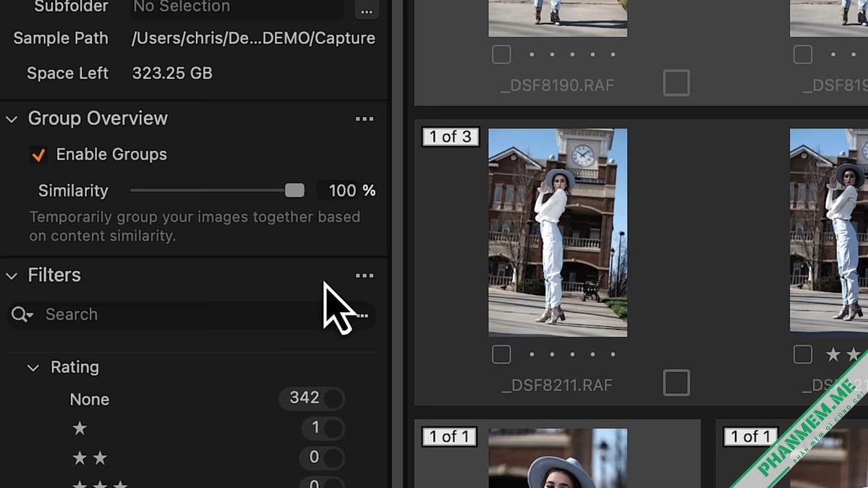Click the Filters Search field
868x488 pixels.
click(192, 314)
